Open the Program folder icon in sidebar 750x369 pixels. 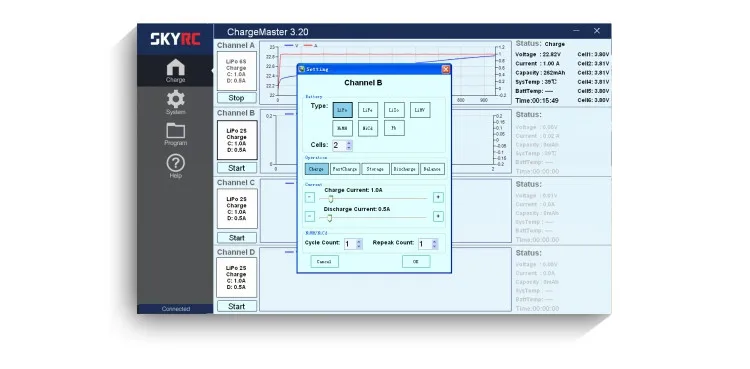coord(176,131)
